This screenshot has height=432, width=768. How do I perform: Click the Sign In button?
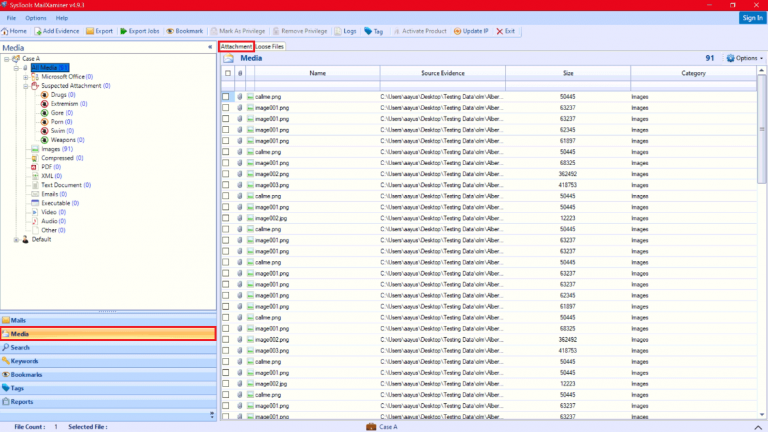pos(752,18)
